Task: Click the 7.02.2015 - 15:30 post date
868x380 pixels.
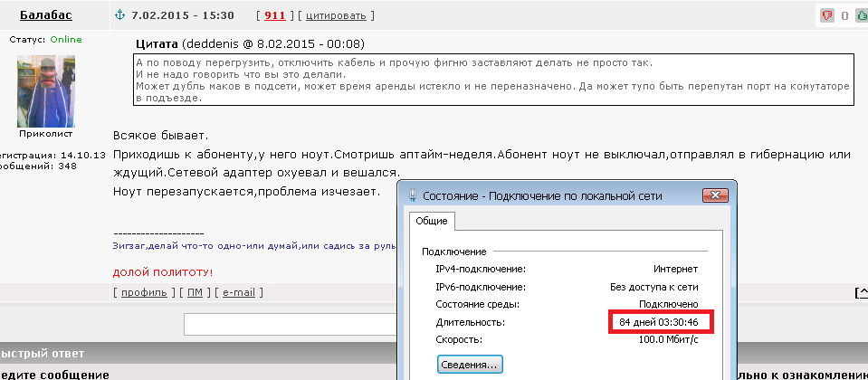Action: [183, 15]
